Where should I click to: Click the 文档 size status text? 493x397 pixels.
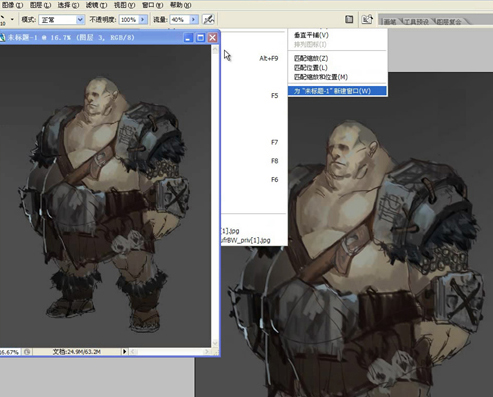pyautogui.click(x=77, y=352)
